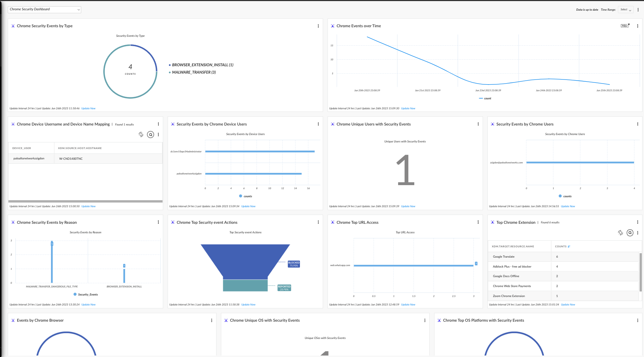The width and height of the screenshot is (644, 357).
Task: Refresh the Device Username Mapping table
Action: tap(141, 134)
